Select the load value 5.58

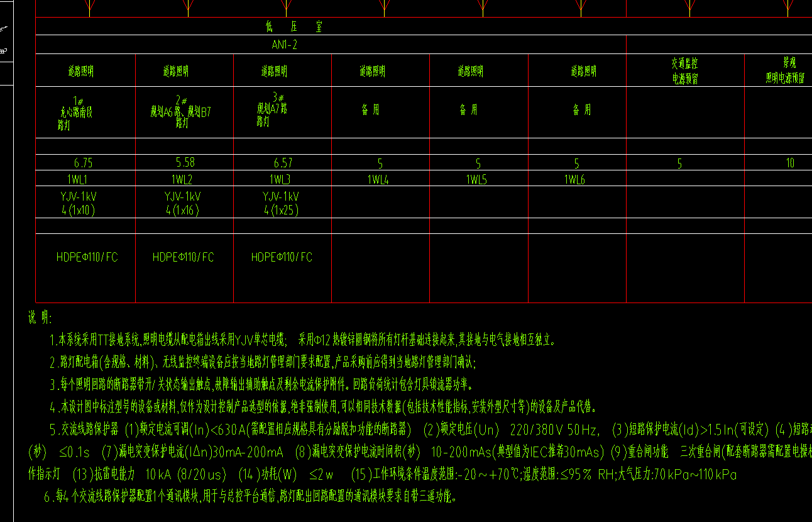(185, 163)
